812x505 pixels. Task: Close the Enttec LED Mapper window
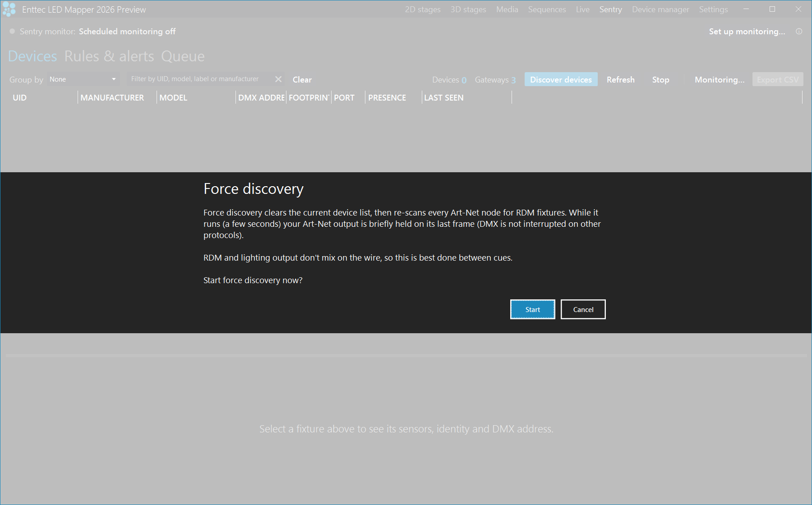click(x=798, y=9)
